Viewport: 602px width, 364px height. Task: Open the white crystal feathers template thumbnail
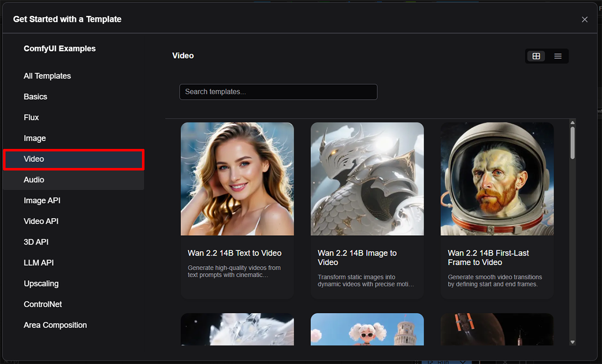[x=237, y=329]
